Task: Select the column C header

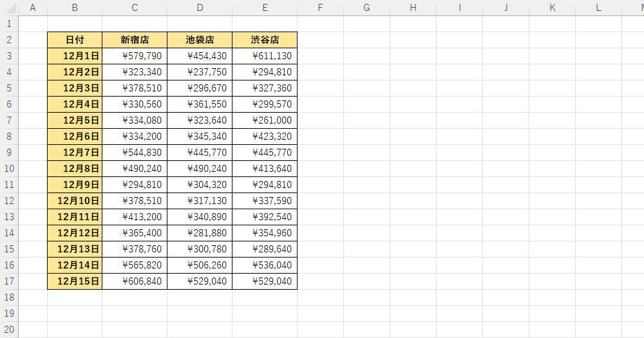Action: point(134,8)
